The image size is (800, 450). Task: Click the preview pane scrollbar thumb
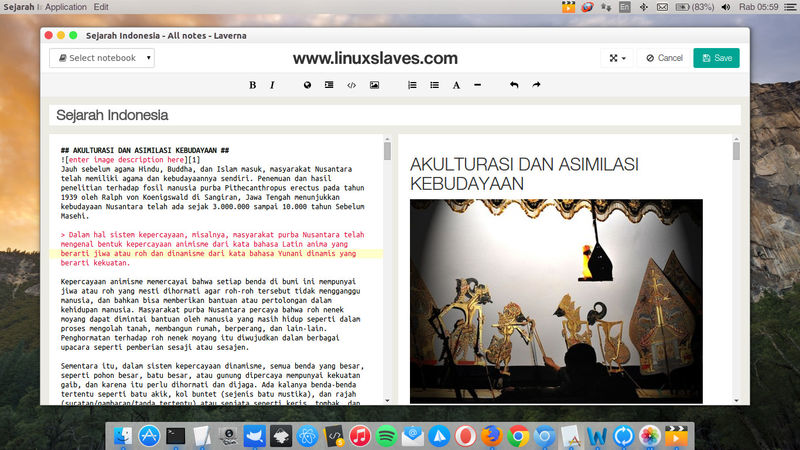736,152
